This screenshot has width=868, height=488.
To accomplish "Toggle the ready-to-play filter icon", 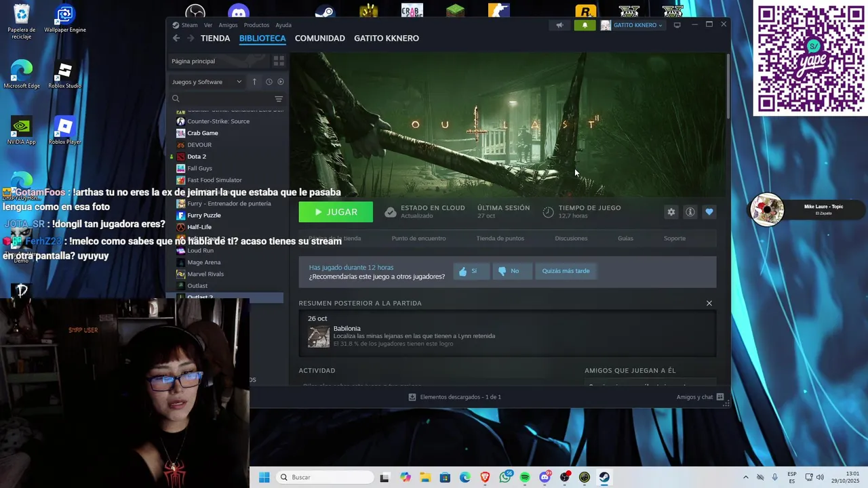I will 281,81.
